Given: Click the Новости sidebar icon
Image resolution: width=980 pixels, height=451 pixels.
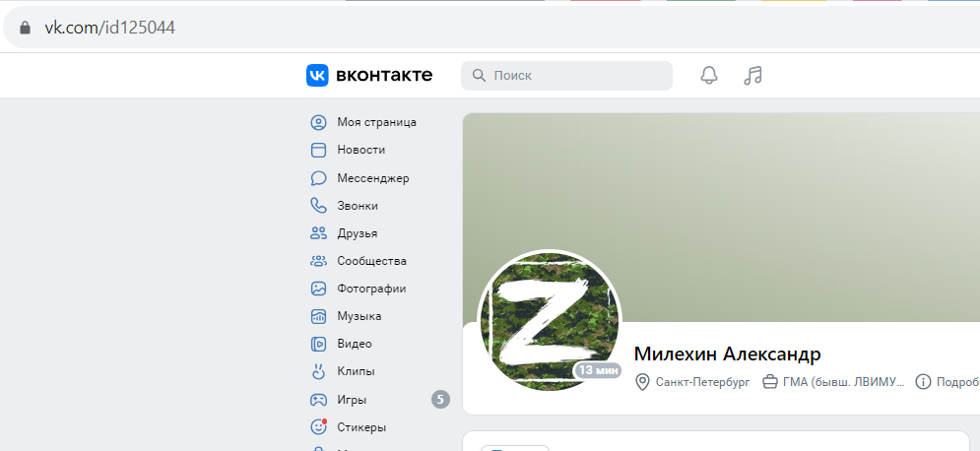Looking at the screenshot, I should [319, 150].
